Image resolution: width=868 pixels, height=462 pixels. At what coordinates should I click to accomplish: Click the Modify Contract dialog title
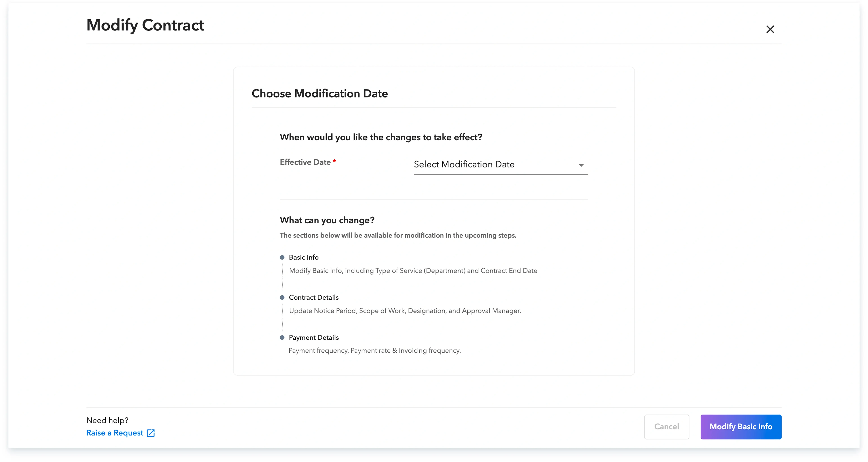click(145, 25)
